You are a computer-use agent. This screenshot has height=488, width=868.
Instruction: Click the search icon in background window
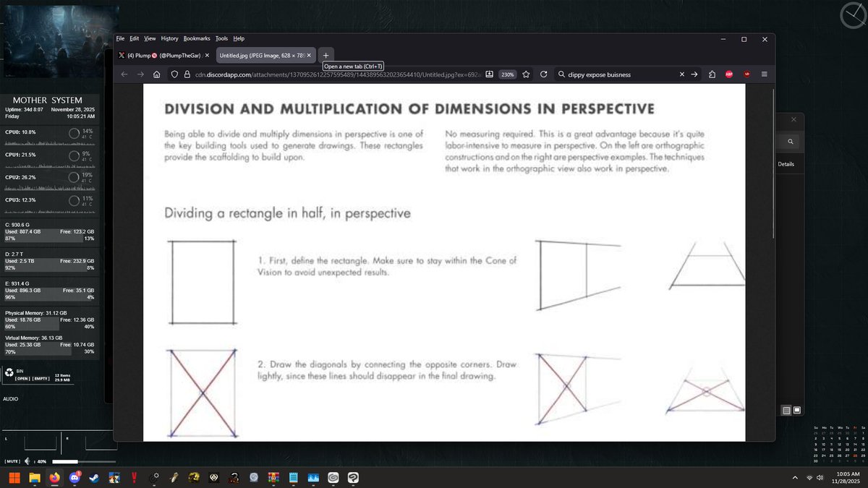coord(791,142)
